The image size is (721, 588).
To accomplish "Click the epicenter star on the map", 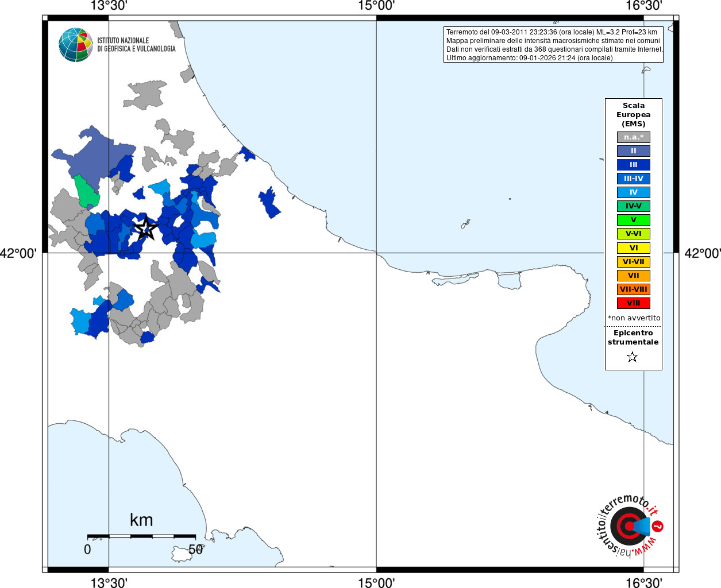I will click(146, 228).
